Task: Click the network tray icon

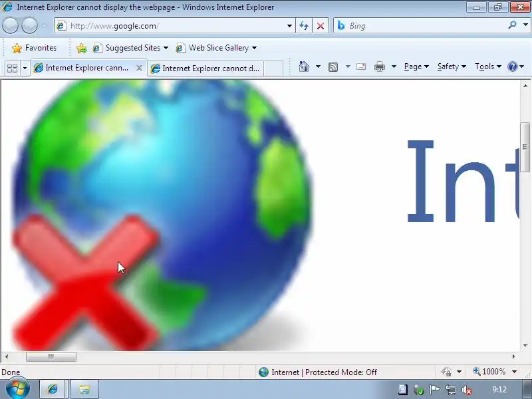Action: pyautogui.click(x=451, y=390)
